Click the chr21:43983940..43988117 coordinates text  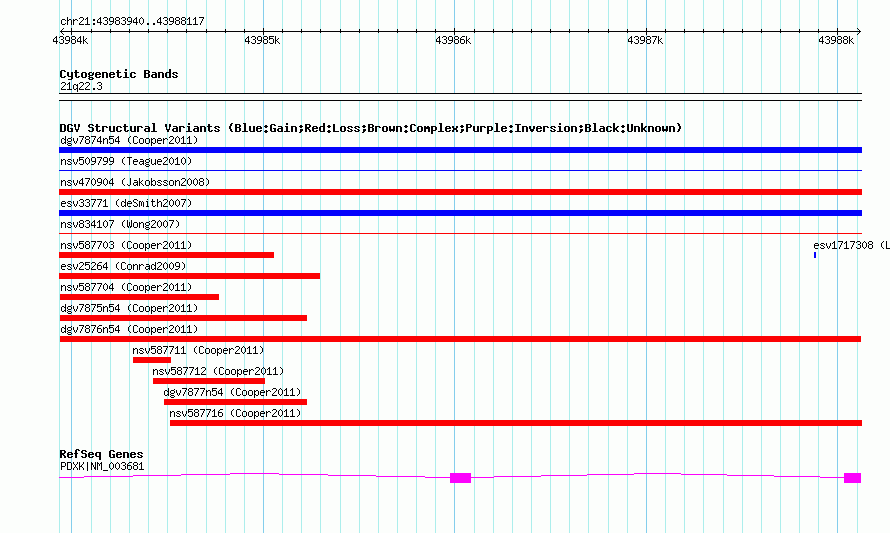coord(132,22)
